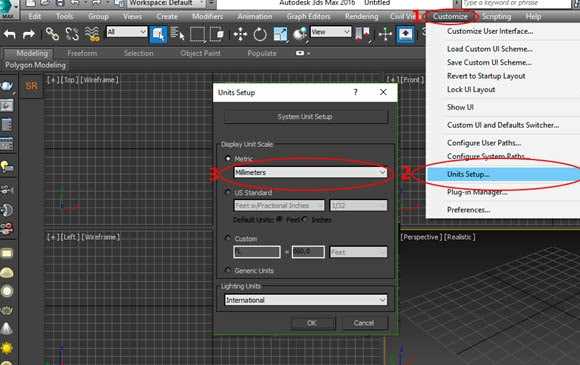Click the [Wireframe] label in Top viewport
Viewport: 580px width, 365px height.
100,80
